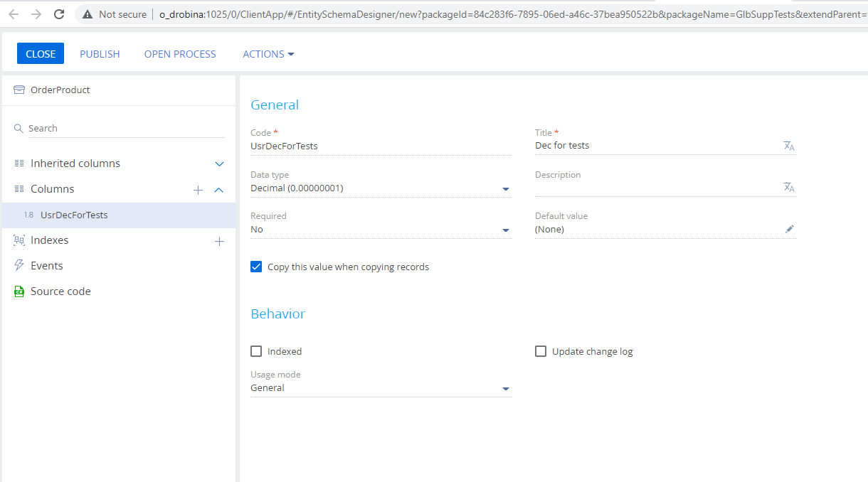Click the Source code file icon
Screen dimensions: 868x482
[19, 291]
